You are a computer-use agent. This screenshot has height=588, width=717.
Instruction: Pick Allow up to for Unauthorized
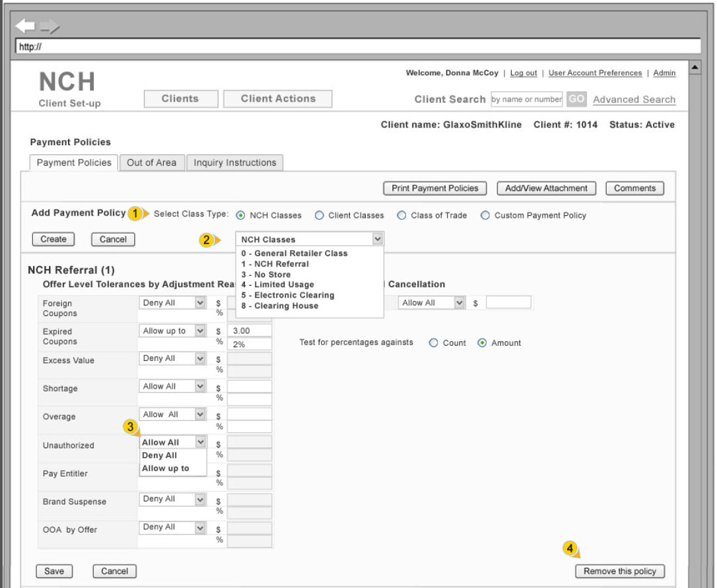click(x=166, y=469)
